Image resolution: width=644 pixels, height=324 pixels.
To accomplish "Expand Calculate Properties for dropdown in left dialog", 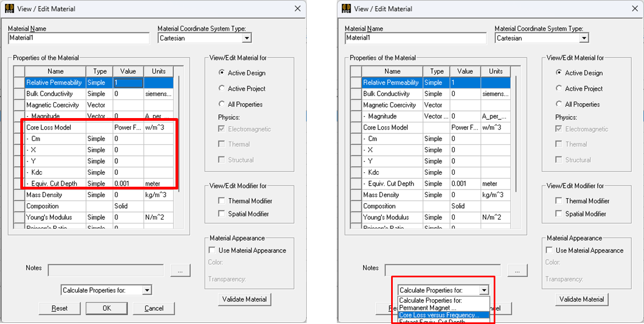I will coord(146,290).
